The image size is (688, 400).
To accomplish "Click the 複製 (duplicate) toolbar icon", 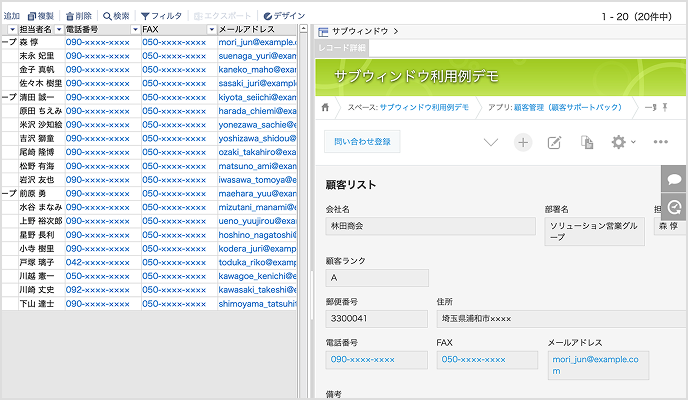I will 33,16.
